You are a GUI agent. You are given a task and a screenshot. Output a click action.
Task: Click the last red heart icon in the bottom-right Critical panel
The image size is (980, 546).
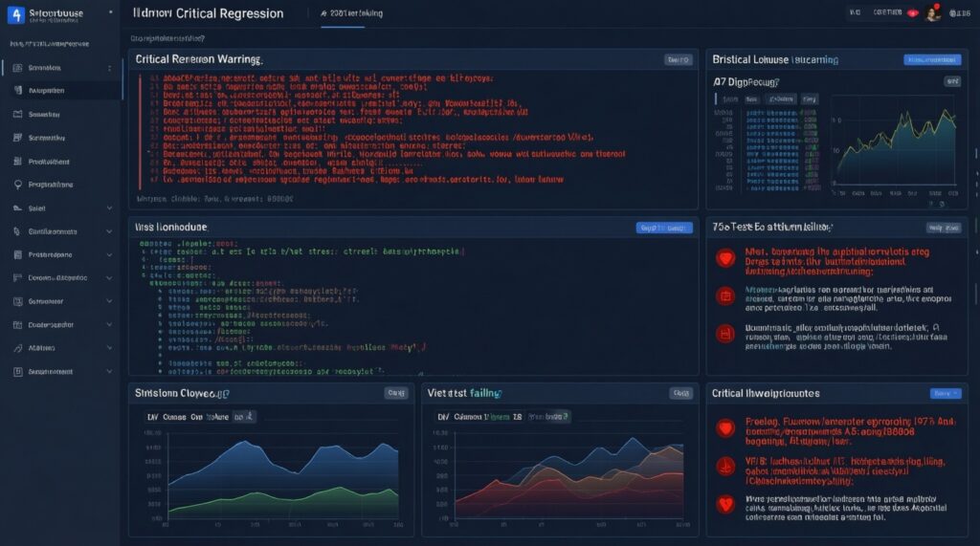(725, 504)
